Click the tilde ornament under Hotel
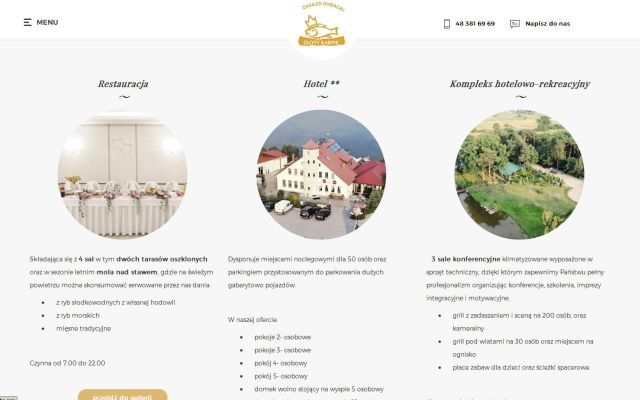This screenshot has width=640, height=400. [322, 97]
